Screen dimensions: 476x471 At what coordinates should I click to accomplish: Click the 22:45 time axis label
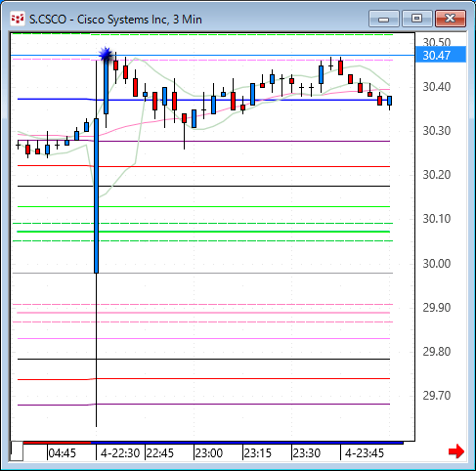(160, 452)
